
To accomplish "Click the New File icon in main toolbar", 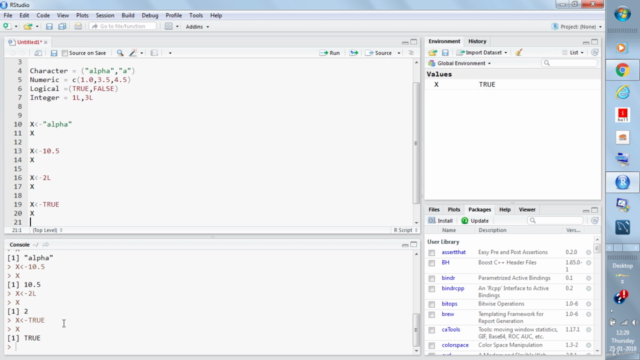I will tap(7, 27).
